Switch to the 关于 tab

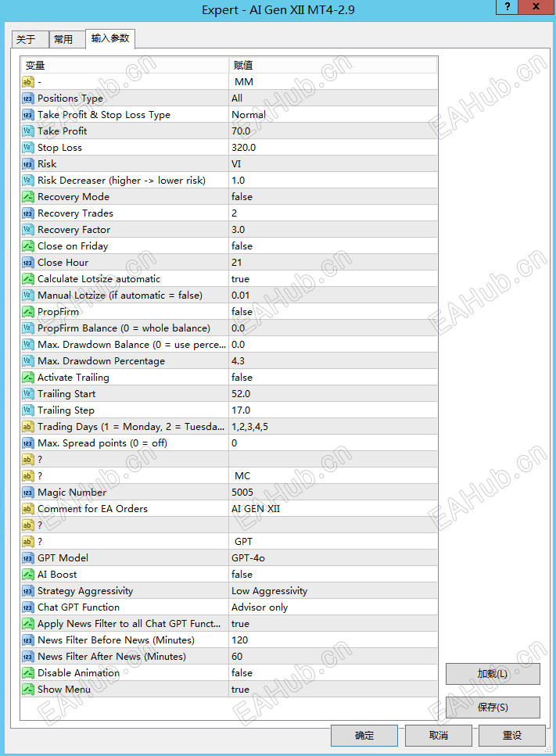[x=30, y=39]
